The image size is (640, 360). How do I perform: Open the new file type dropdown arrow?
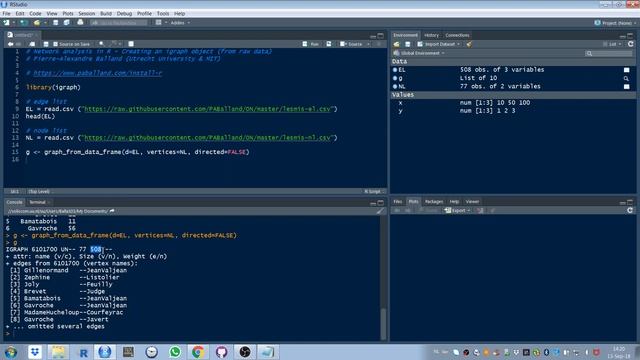pos(13,23)
